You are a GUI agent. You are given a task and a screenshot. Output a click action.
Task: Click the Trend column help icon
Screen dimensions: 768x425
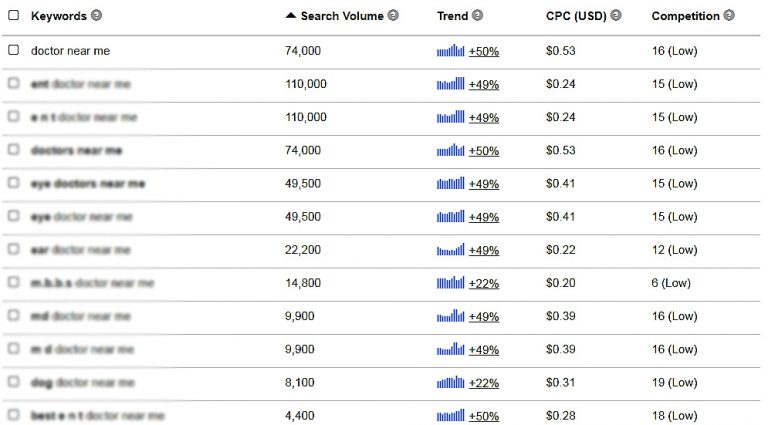(x=478, y=15)
